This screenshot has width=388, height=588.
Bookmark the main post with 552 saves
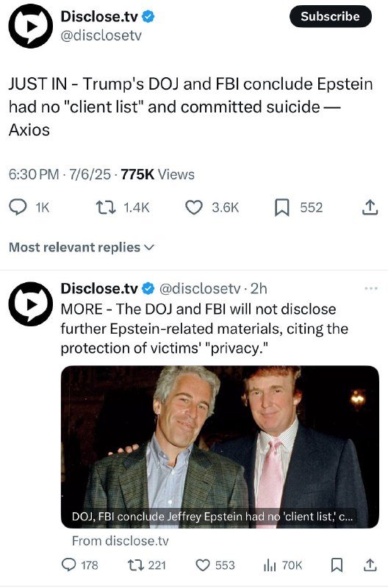[282, 207]
